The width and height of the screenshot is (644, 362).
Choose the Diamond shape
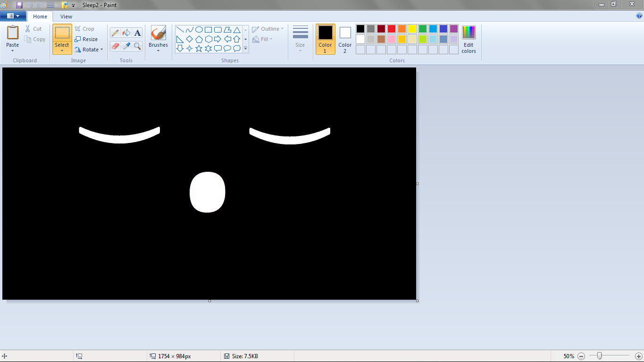[x=190, y=39]
